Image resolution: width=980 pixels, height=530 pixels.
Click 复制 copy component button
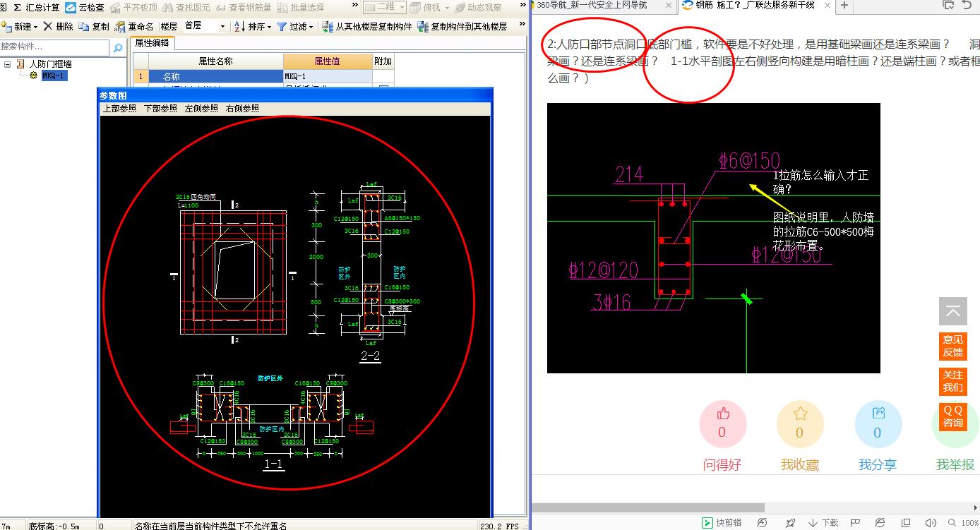point(94,26)
